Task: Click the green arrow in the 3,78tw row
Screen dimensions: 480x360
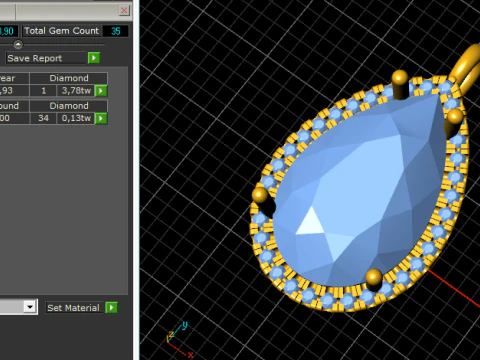Action: point(101,91)
